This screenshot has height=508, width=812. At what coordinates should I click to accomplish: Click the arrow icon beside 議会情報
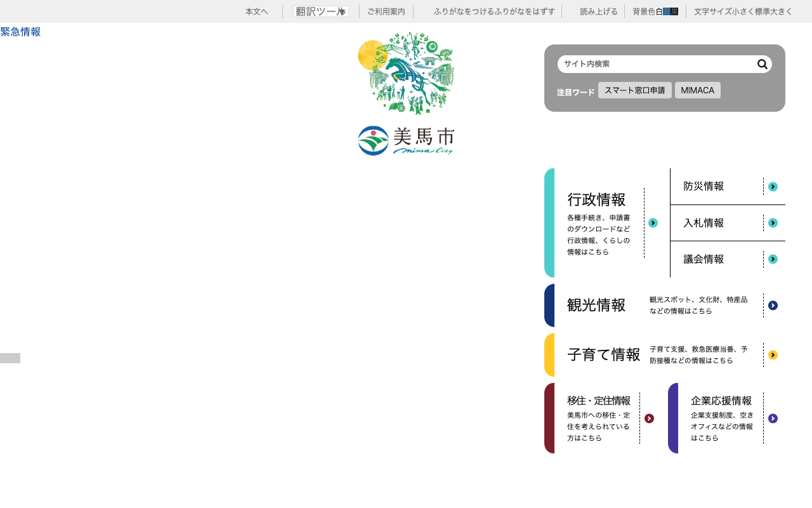(x=773, y=259)
